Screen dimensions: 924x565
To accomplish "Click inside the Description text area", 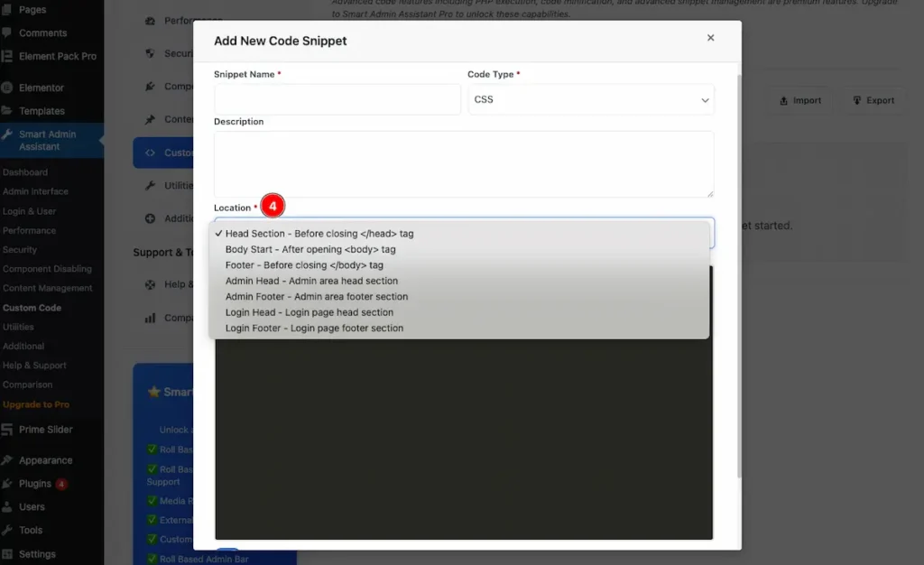I will (464, 164).
